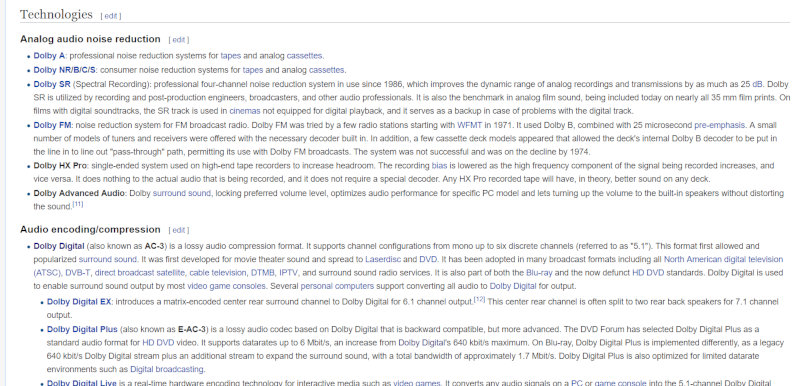Image resolution: width=800 pixels, height=386 pixels.
Task: Follow the DVB-T link
Action: pyautogui.click(x=77, y=273)
